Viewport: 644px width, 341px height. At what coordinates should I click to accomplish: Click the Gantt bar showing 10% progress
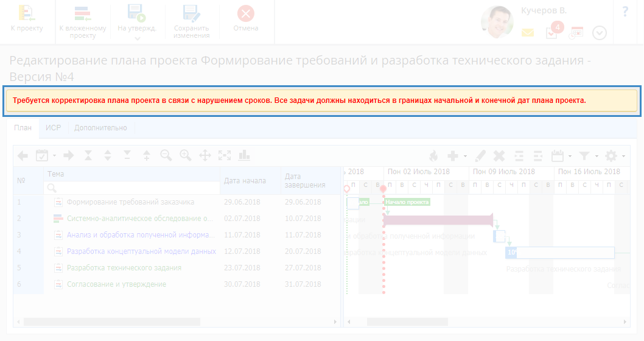[x=560, y=252]
